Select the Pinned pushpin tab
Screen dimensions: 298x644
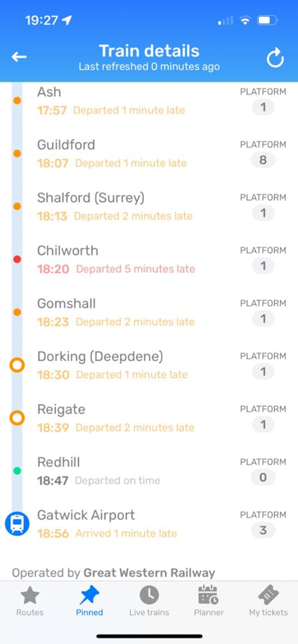[x=89, y=601]
